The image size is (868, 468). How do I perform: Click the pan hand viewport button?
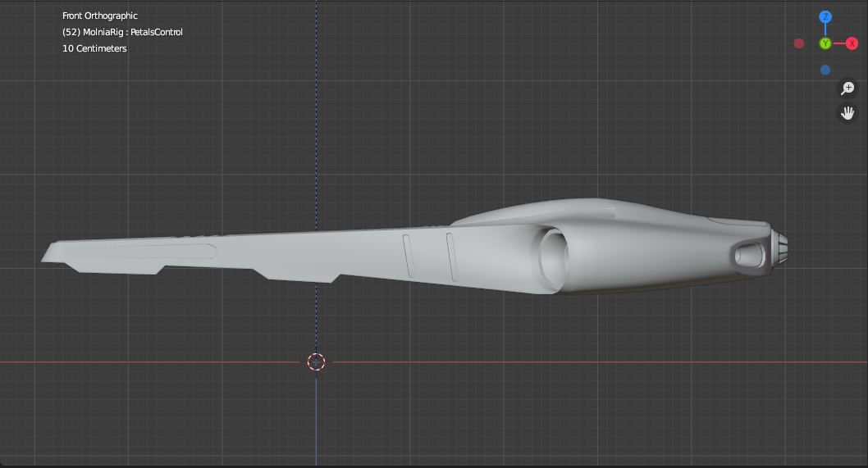[x=847, y=113]
